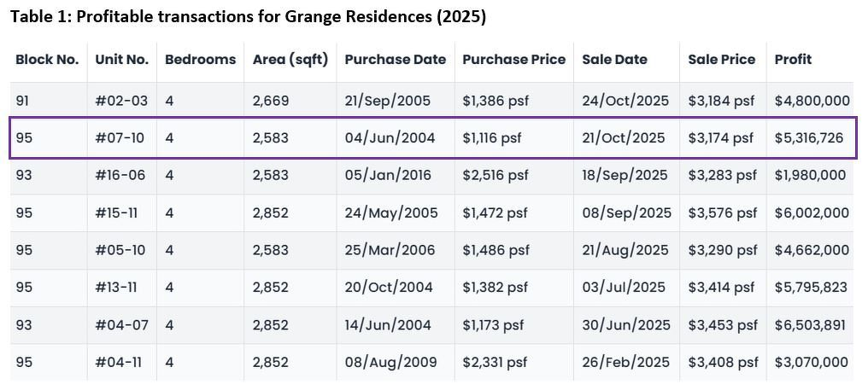Select the table title mentioning Grange Residences
This screenshot has height=384, width=868.
pos(248,17)
